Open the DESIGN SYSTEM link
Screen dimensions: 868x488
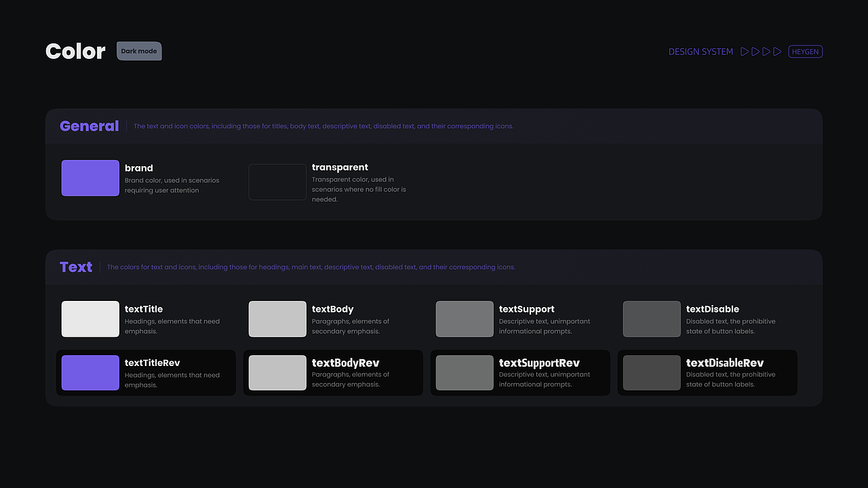point(701,52)
